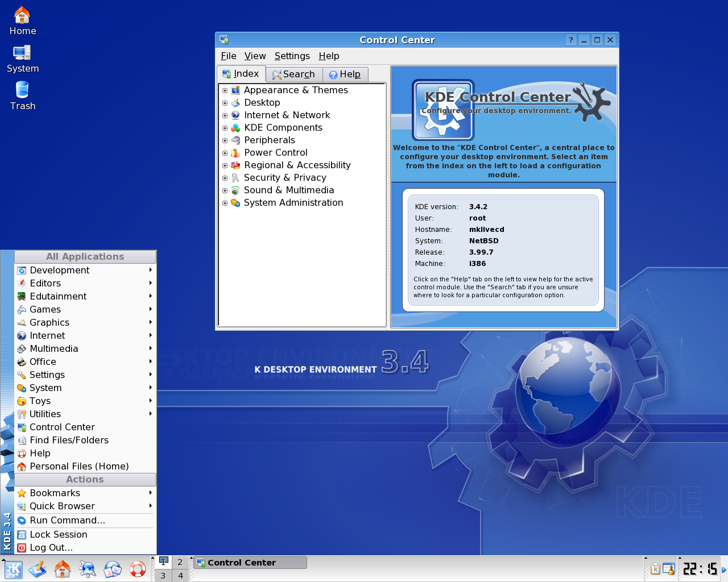Switch to the Help tab
This screenshot has height=582, width=728.
pos(345,74)
